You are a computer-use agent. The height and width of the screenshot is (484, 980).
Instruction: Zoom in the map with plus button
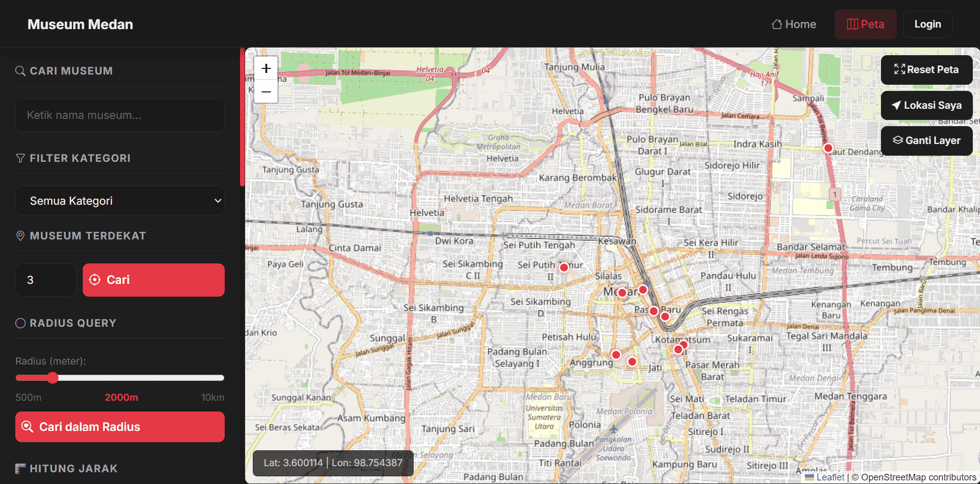266,68
